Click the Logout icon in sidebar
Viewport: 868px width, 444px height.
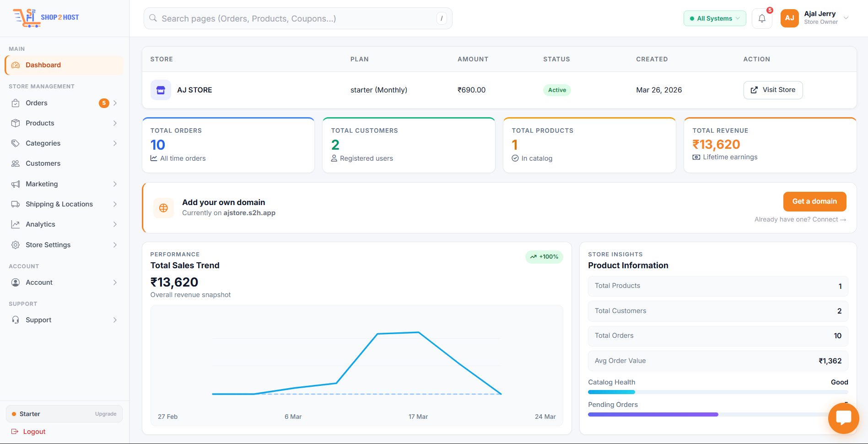click(15, 432)
